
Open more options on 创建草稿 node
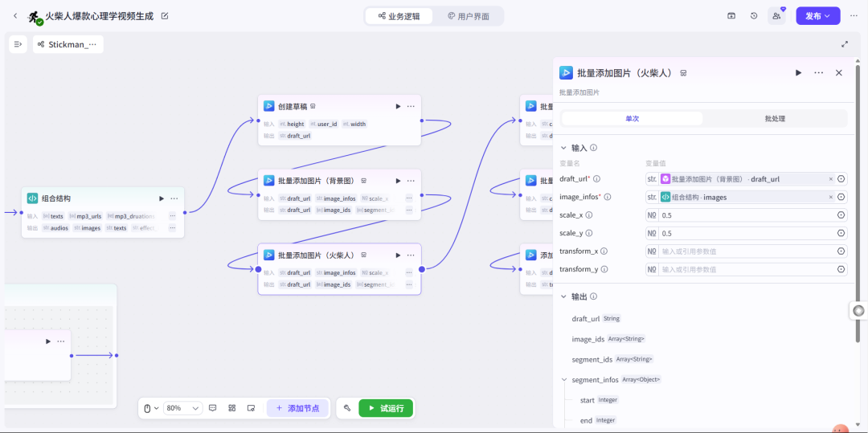411,106
